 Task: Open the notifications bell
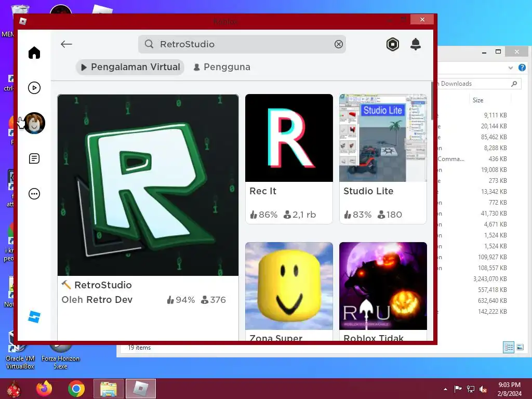point(416,44)
